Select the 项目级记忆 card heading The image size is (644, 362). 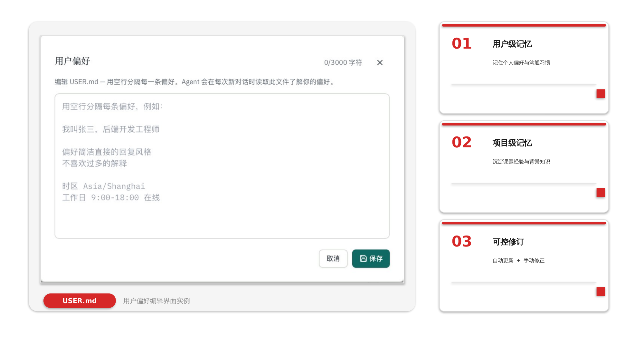point(512,143)
